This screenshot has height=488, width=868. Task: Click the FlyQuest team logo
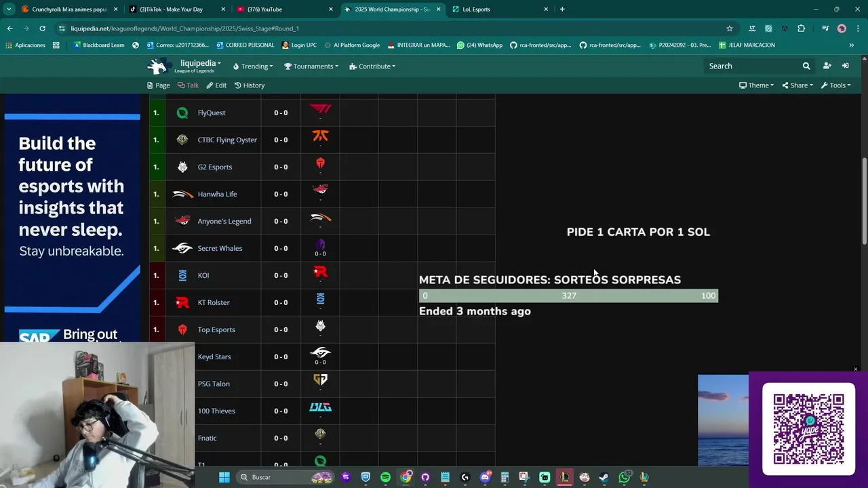coord(182,113)
